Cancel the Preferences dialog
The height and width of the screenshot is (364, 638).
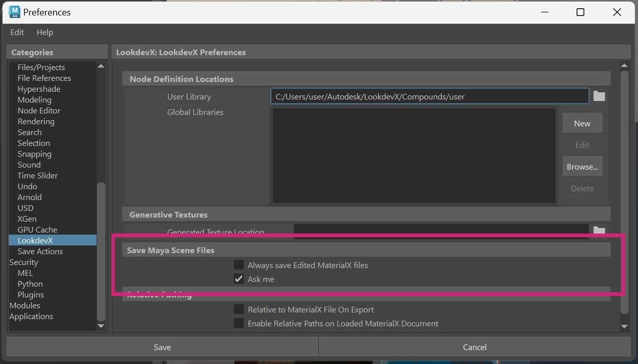(474, 347)
